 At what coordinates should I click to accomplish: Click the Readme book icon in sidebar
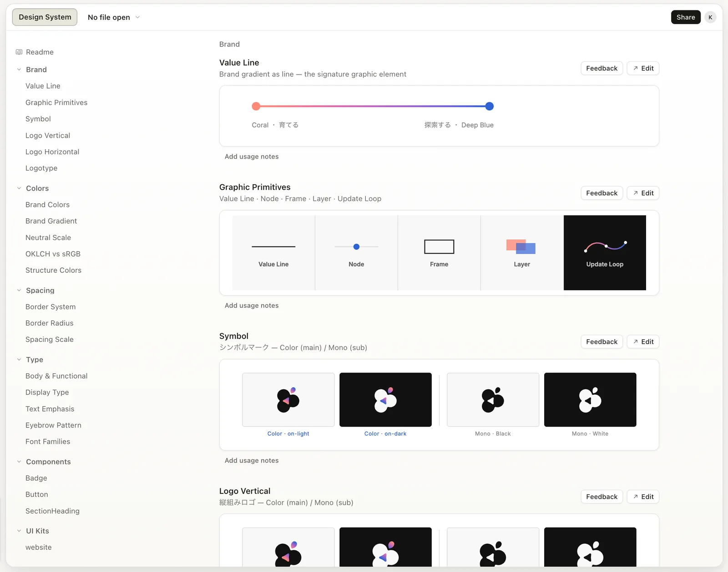coord(19,52)
